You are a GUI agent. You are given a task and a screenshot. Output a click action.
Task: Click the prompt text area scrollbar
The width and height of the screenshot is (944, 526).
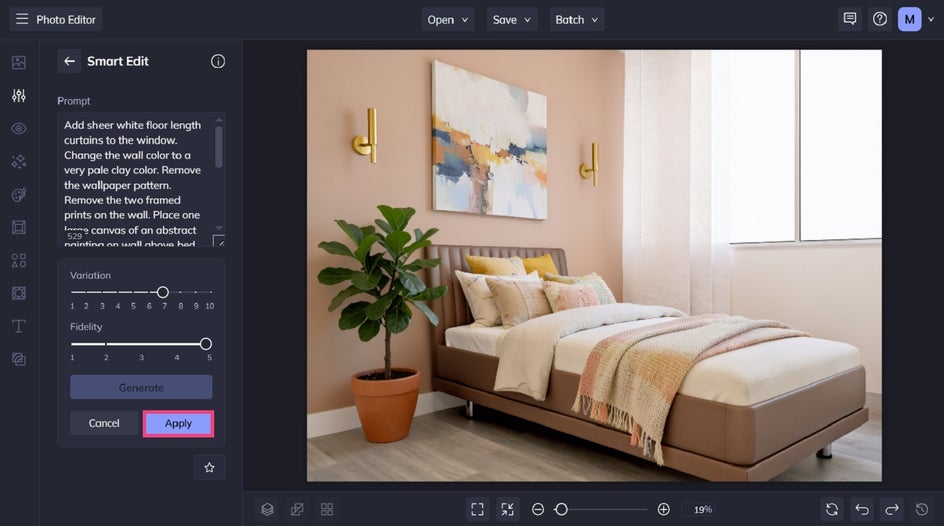coord(219,147)
